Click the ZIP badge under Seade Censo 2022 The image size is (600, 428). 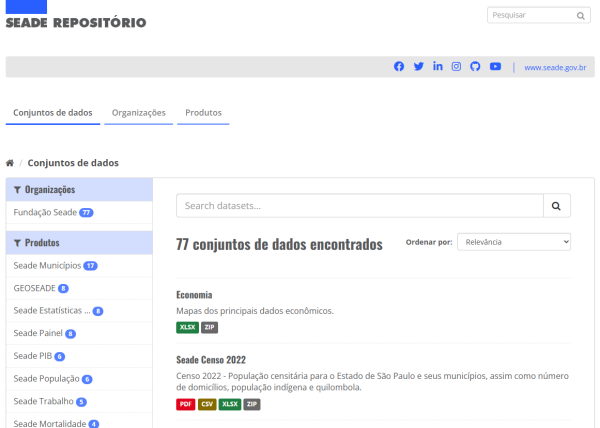click(252, 404)
